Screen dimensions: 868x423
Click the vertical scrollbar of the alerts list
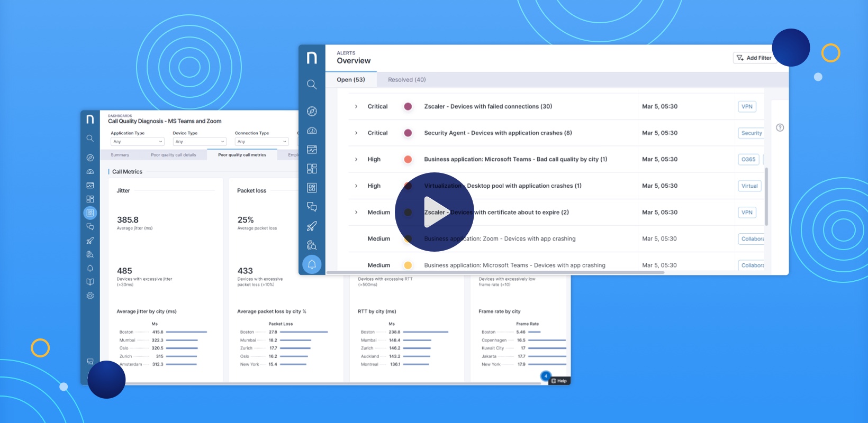766,197
